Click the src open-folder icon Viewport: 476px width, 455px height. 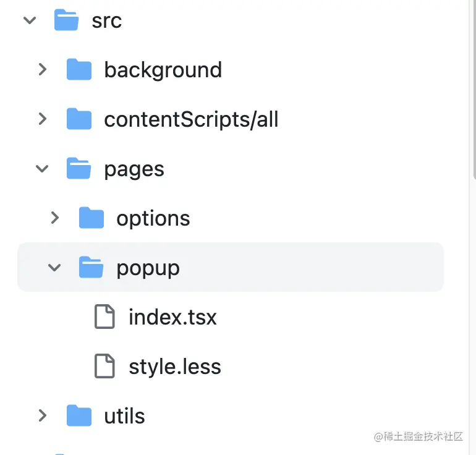pyautogui.click(x=66, y=20)
